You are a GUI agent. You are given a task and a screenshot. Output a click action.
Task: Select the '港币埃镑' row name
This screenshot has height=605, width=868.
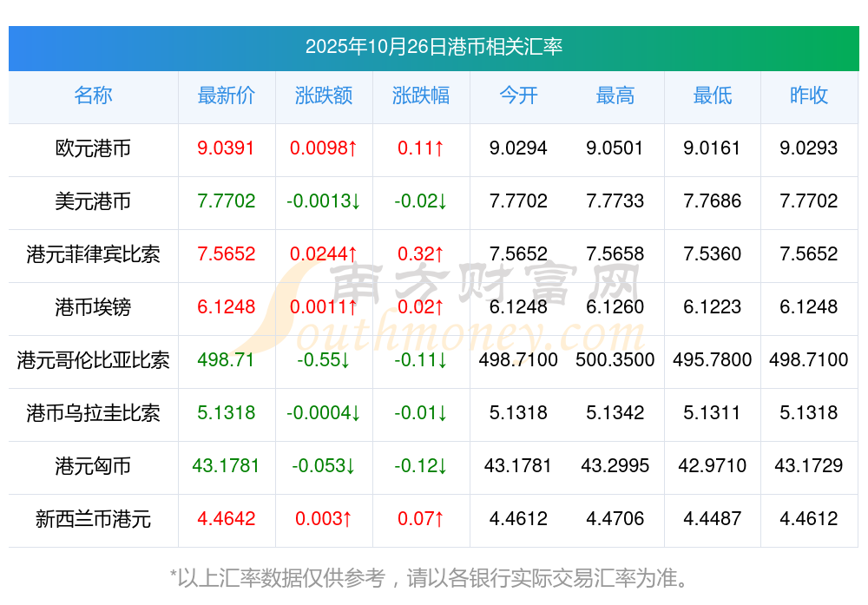click(93, 306)
